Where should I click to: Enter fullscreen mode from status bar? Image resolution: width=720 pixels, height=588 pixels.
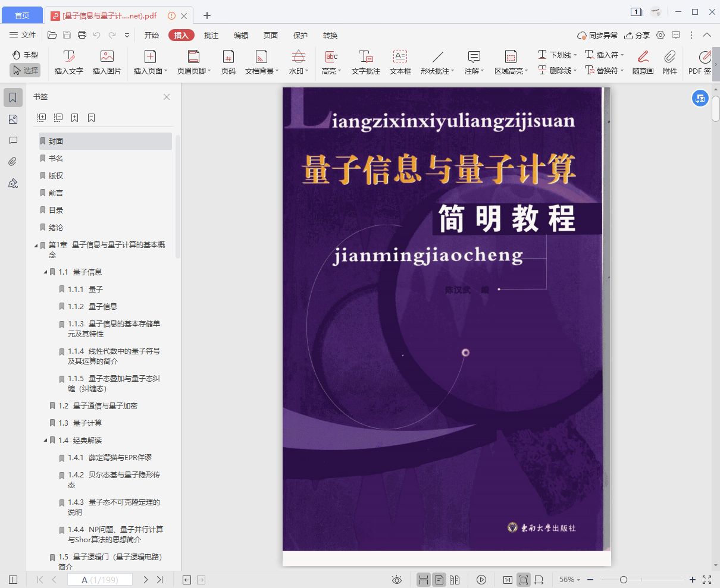coord(707,580)
